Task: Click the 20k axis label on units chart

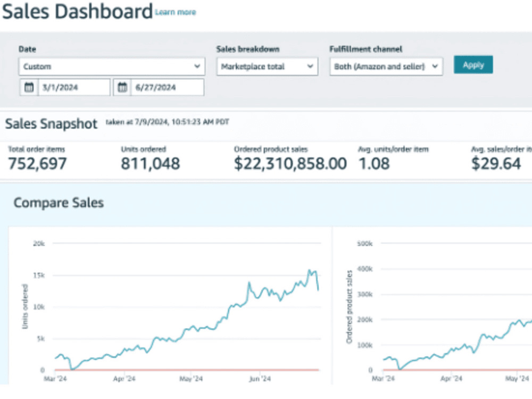Action: pyautogui.click(x=39, y=243)
